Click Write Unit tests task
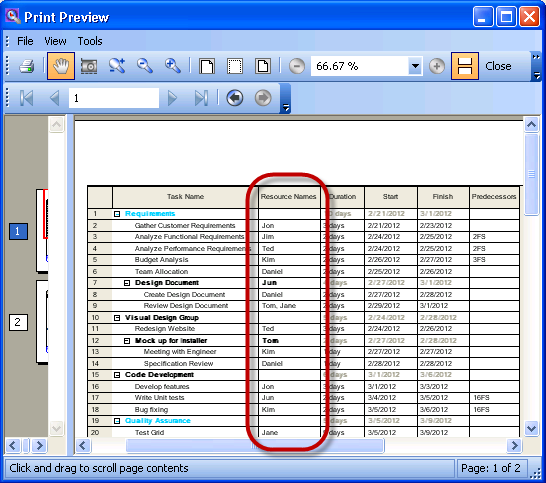 point(159,398)
